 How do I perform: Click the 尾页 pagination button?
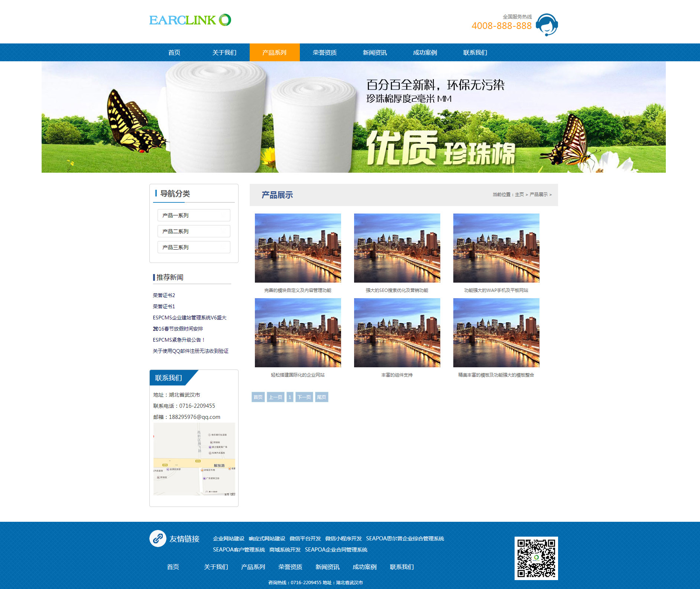coord(321,397)
